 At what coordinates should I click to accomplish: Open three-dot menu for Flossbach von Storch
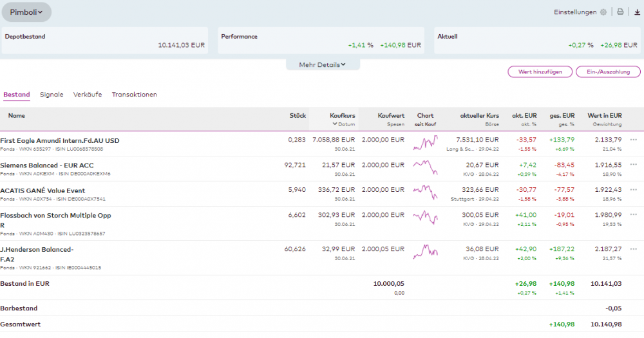click(634, 215)
